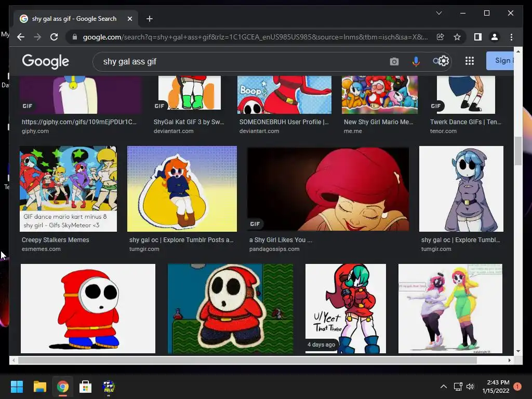
Task: Open the notification badge in tray
Action: point(517,387)
